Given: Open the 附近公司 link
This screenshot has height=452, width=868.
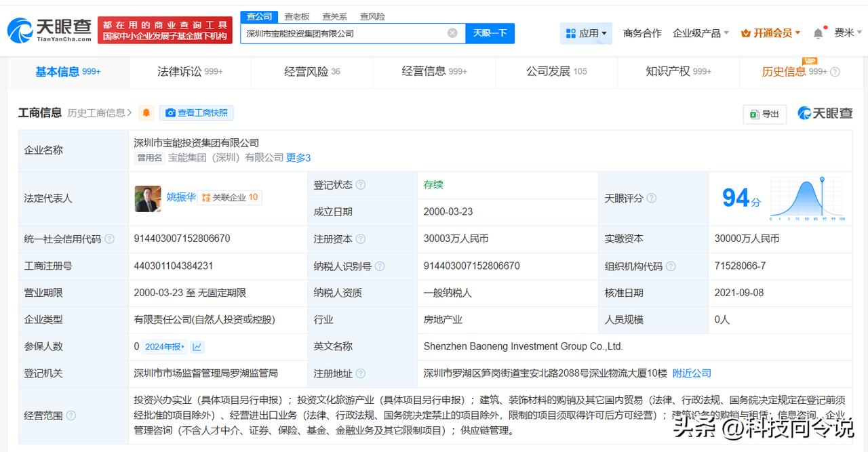Looking at the screenshot, I should pyautogui.click(x=692, y=373).
